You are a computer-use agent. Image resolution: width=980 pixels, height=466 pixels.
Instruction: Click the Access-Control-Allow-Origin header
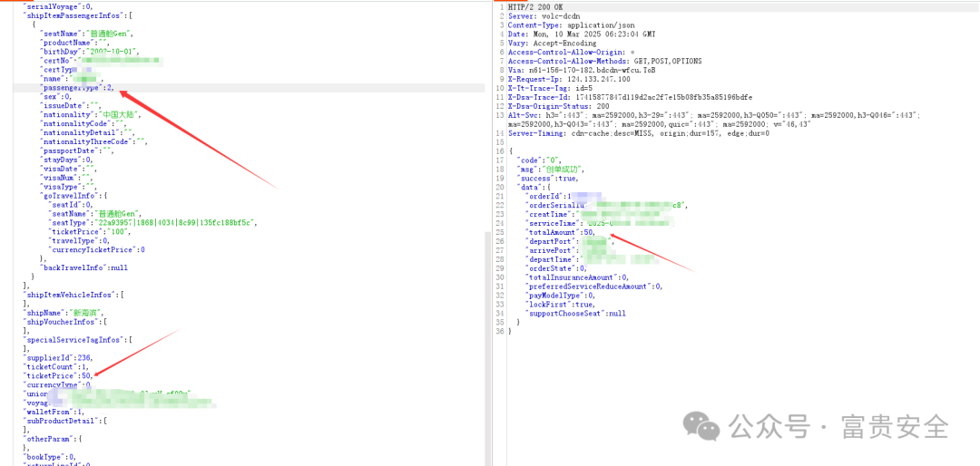[572, 52]
